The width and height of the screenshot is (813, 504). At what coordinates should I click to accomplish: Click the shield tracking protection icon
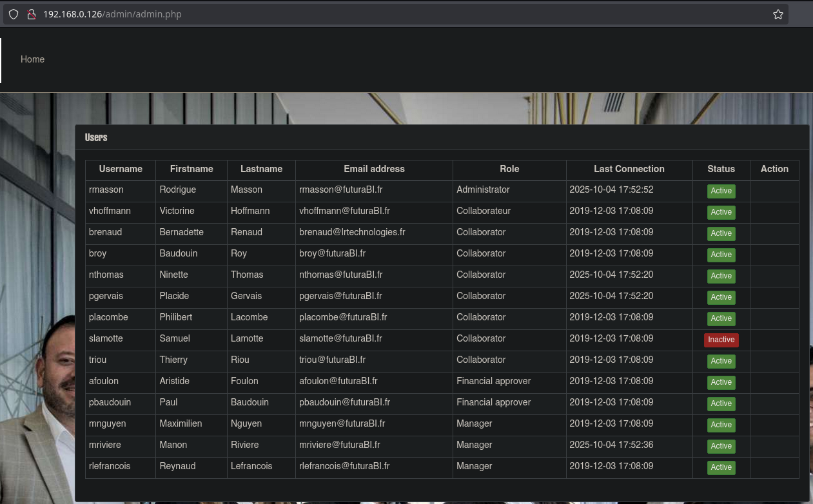tap(14, 14)
